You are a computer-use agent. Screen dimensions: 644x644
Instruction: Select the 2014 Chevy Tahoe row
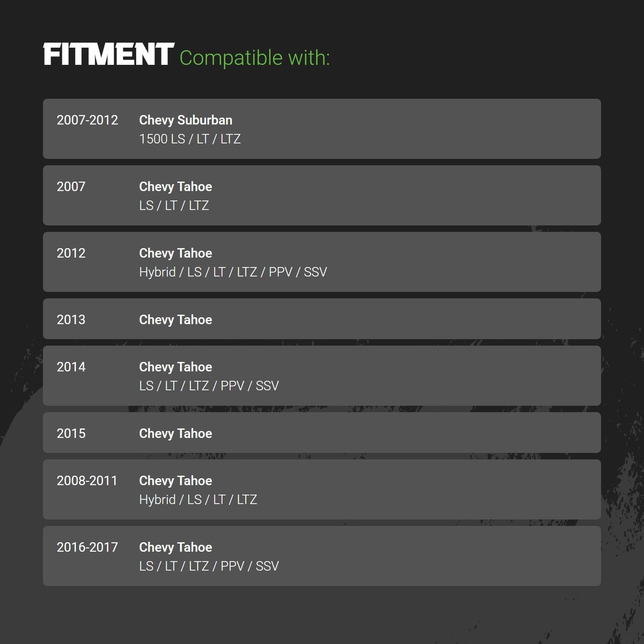322,376
